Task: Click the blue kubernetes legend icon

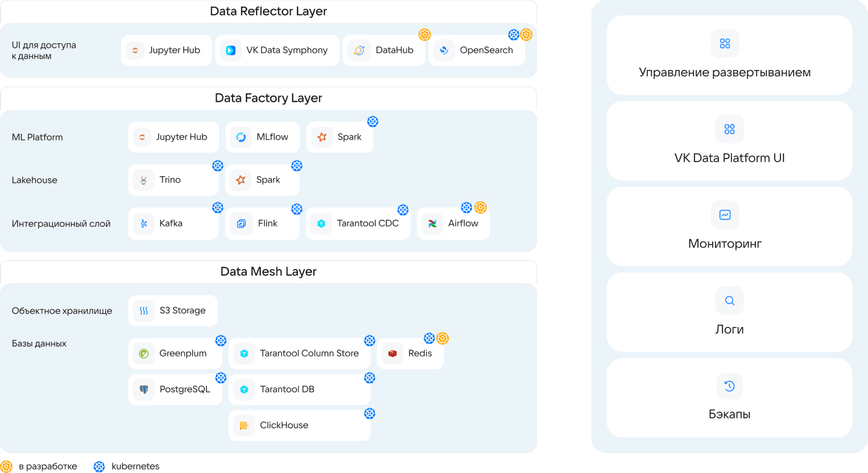Action: [100, 467]
